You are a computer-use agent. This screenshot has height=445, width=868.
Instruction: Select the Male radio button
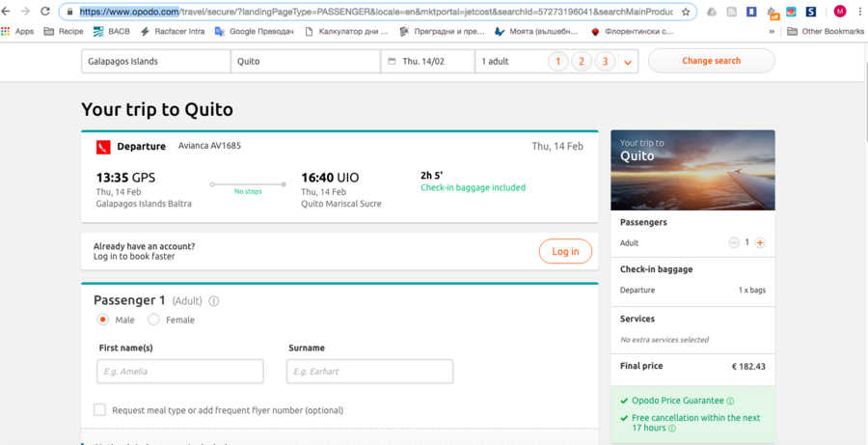102,320
